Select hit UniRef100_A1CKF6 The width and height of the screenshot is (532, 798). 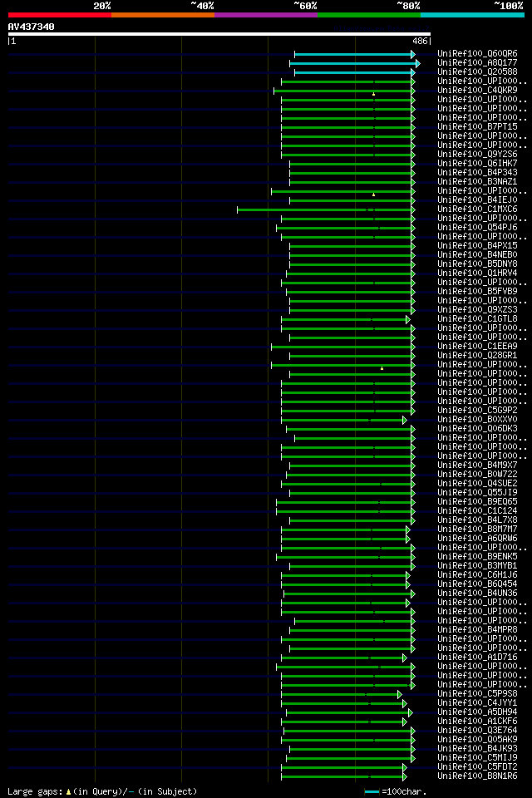(477, 722)
